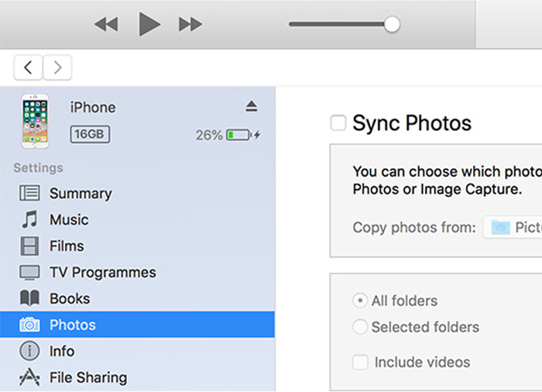
Task: Click the Books open-book icon
Action: pos(29,298)
